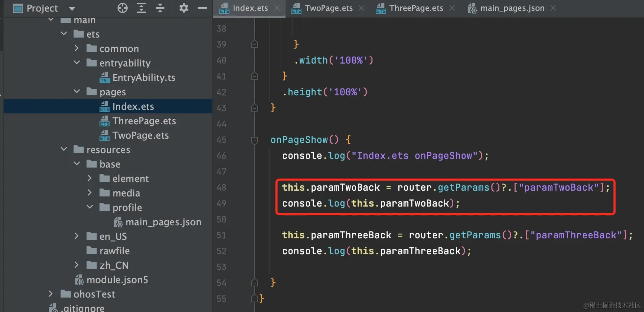Collapse the resources folder

click(x=64, y=149)
